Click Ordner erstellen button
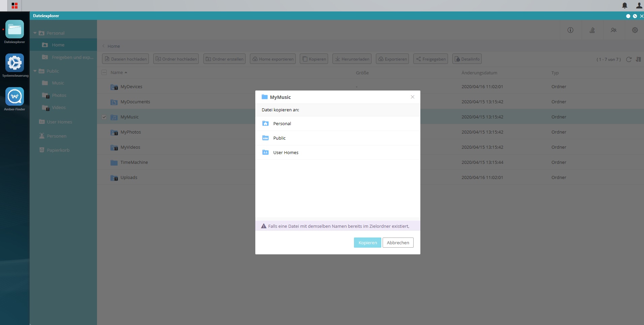This screenshot has height=325, width=644. (x=224, y=59)
